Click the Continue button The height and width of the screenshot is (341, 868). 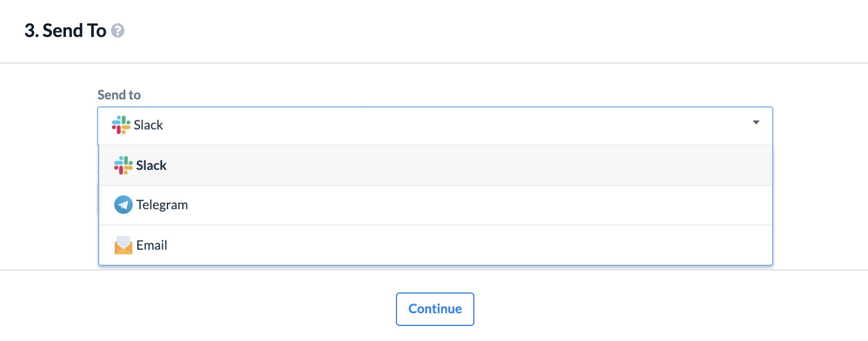435,309
